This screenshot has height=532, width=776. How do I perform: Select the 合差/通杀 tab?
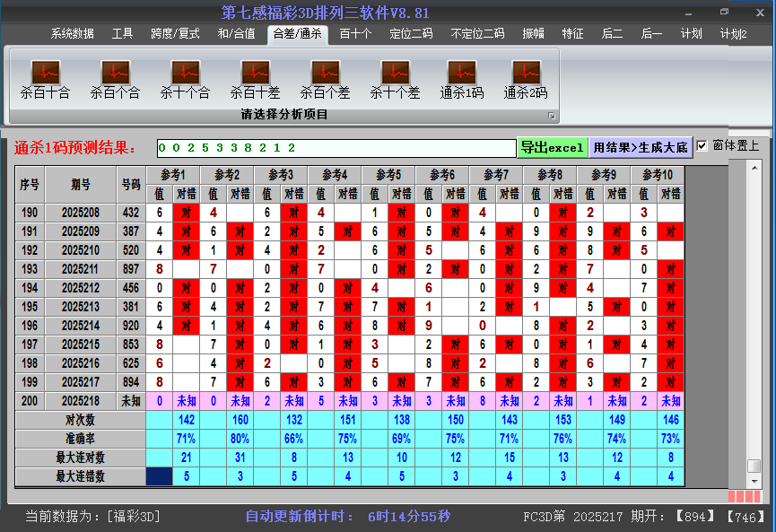coord(298,34)
